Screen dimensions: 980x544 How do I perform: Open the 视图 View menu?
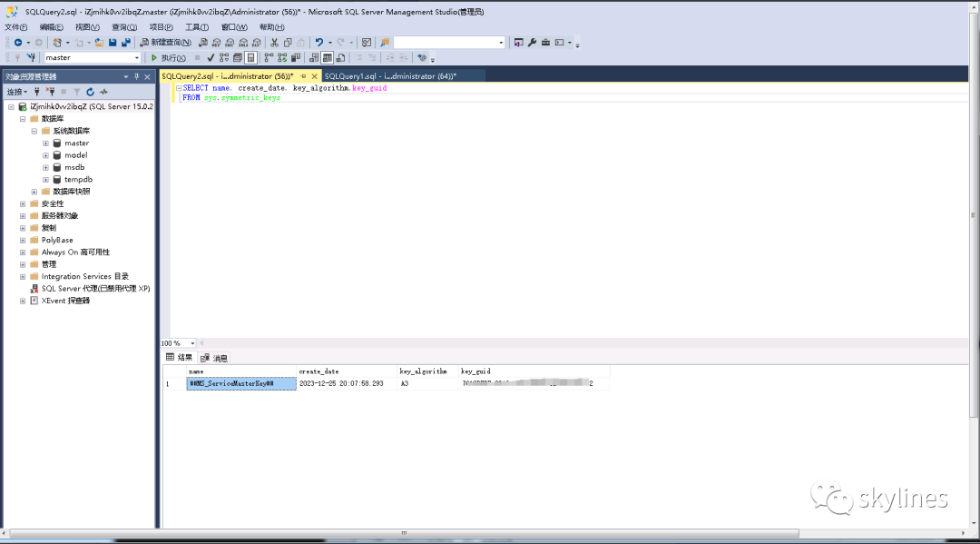pyautogui.click(x=87, y=27)
